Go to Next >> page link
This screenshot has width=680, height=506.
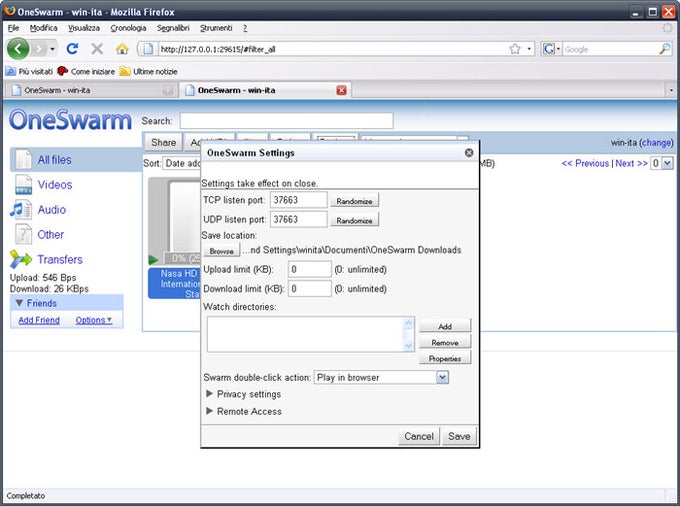click(631, 163)
